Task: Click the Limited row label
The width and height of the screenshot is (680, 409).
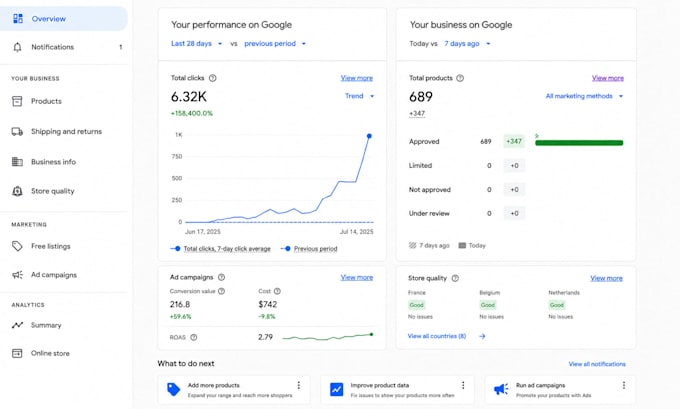Action: (x=420, y=165)
